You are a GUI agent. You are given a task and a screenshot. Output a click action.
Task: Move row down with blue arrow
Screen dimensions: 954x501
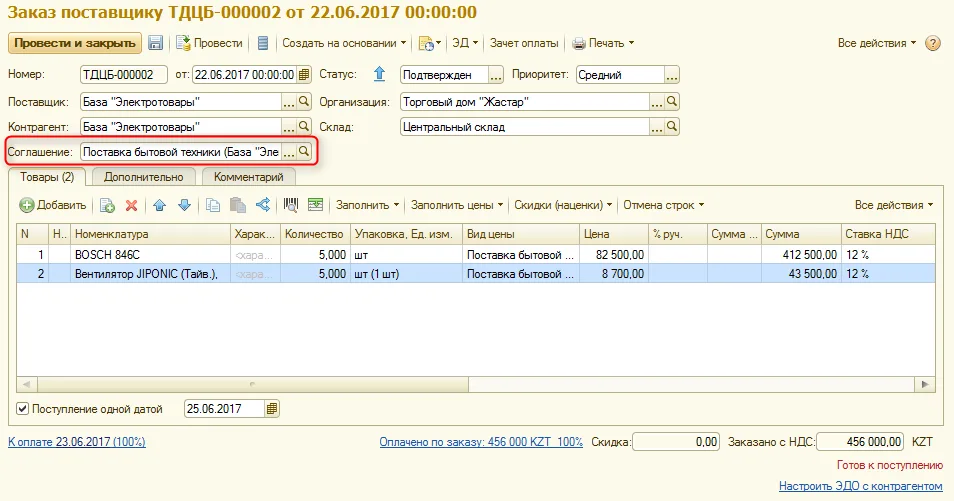click(x=184, y=205)
